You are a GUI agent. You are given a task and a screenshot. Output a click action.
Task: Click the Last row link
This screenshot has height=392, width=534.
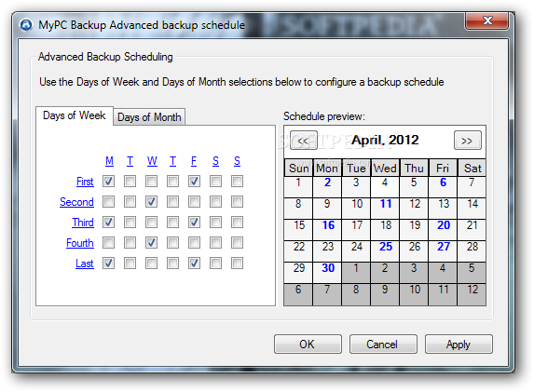click(x=85, y=263)
